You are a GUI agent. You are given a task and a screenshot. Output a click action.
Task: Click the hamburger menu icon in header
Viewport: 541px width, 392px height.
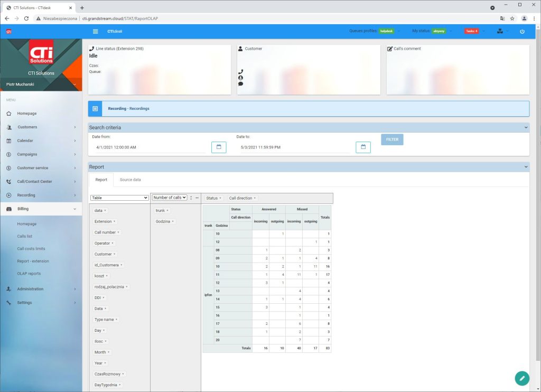pyautogui.click(x=95, y=31)
